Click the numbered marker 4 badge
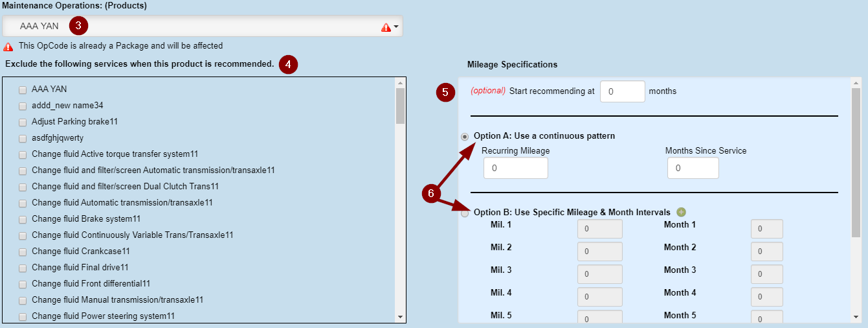 click(x=288, y=65)
